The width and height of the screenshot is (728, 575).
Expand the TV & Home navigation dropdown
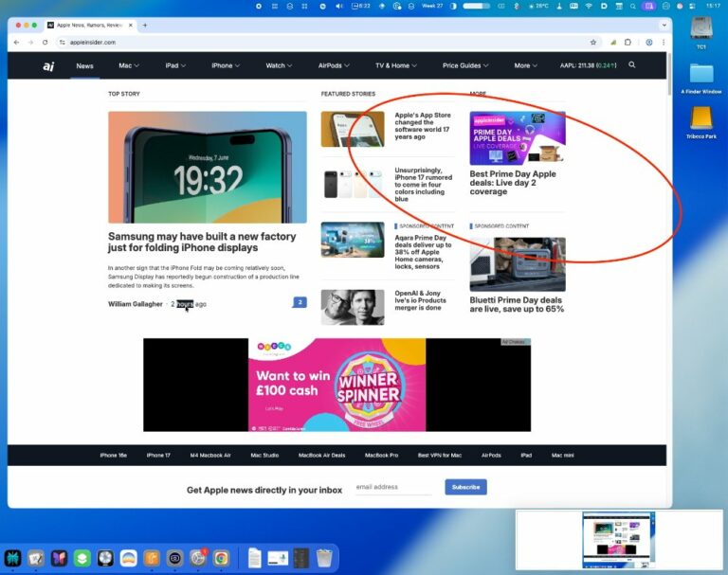[396, 65]
